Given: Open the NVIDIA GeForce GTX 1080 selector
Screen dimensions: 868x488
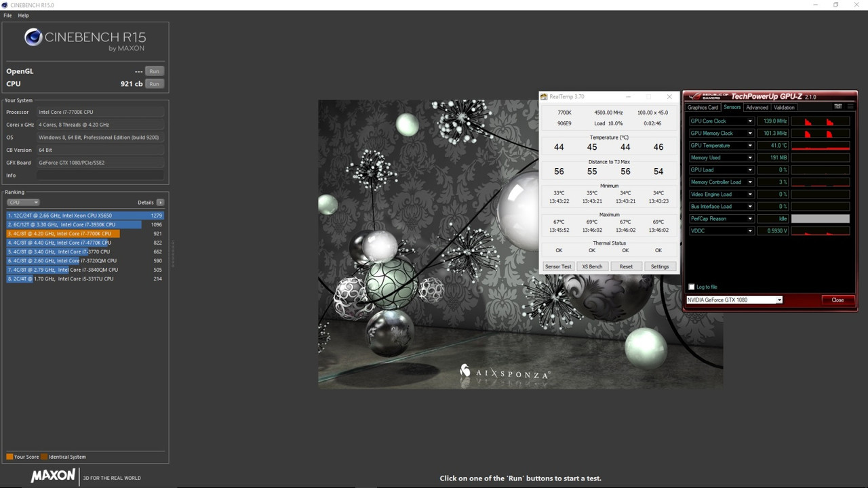Looking at the screenshot, I should click(734, 300).
